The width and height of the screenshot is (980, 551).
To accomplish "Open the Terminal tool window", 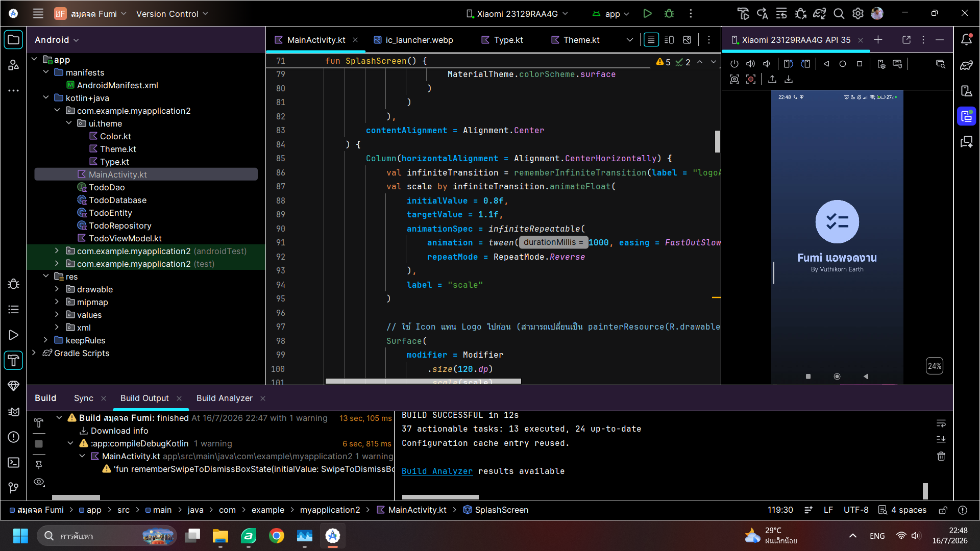I will click(14, 462).
